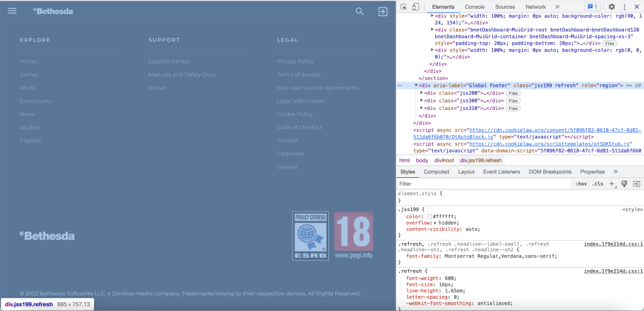The width and height of the screenshot is (644, 311).
Task: Click the #ffffff color swatch in .jss199
Action: tap(430, 216)
